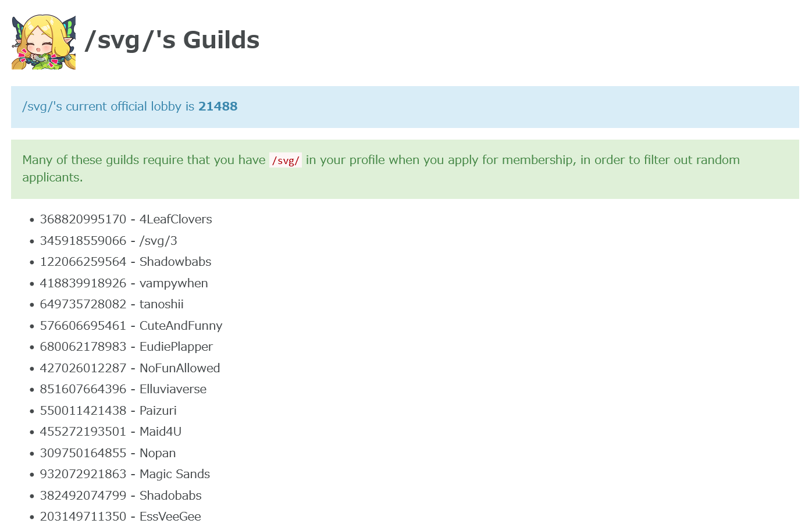Select the vampywhen guild row
812x527 pixels.
(124, 283)
